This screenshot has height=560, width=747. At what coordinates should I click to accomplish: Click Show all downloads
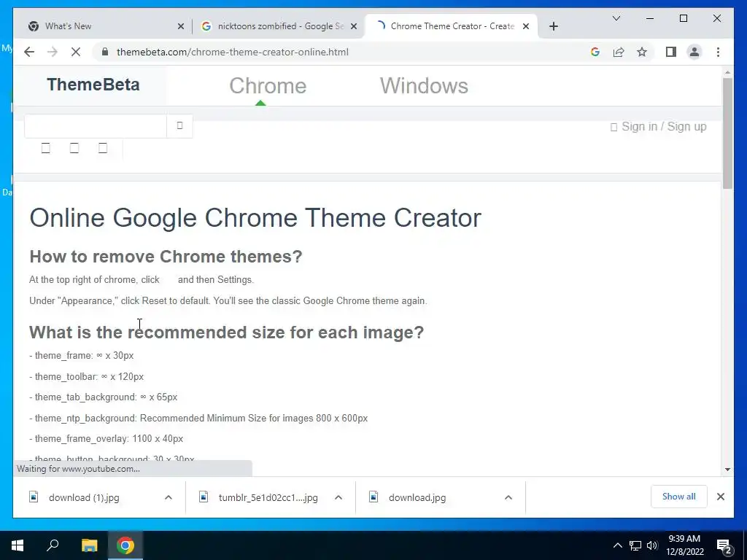click(679, 497)
